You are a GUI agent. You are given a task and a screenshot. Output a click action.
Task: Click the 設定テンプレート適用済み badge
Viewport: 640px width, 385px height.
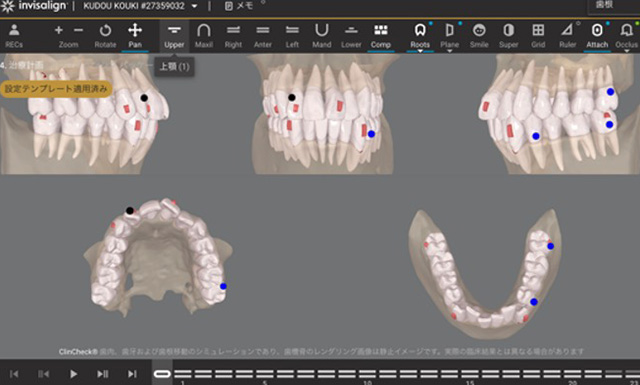point(56,89)
